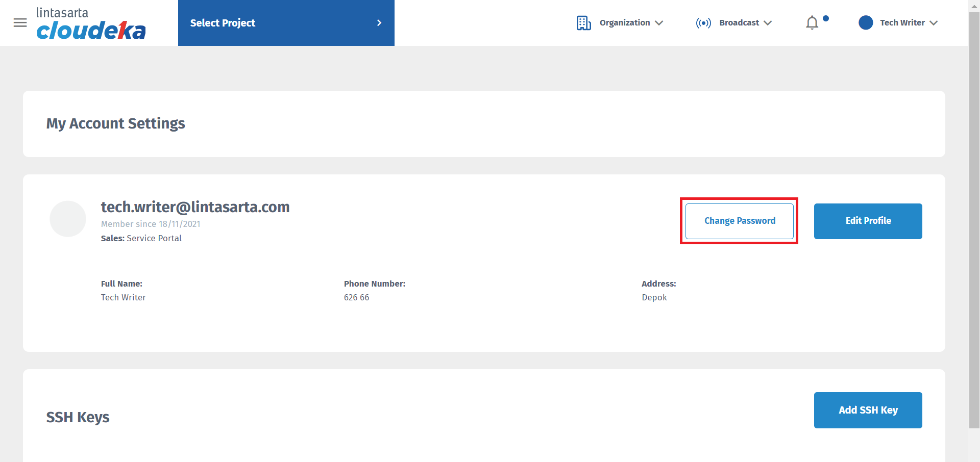
Task: Click the grey profile picture placeholder
Action: coord(68,219)
